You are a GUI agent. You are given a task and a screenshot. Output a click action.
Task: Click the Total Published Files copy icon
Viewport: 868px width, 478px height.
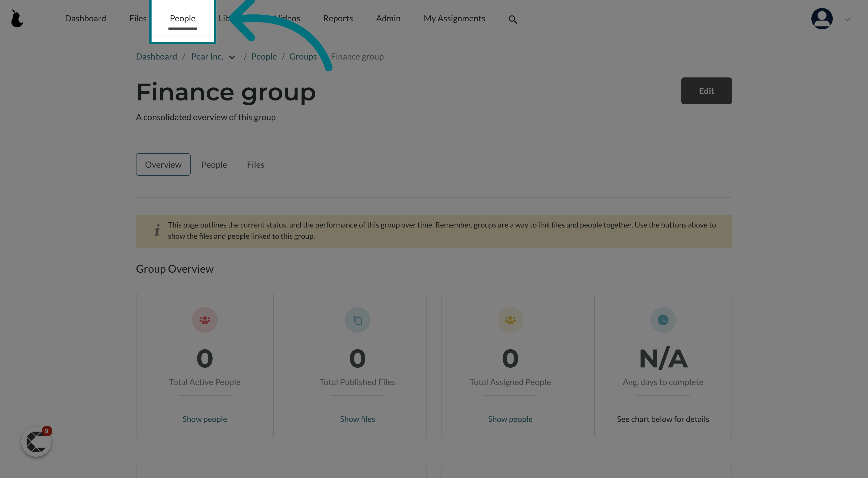(x=357, y=320)
